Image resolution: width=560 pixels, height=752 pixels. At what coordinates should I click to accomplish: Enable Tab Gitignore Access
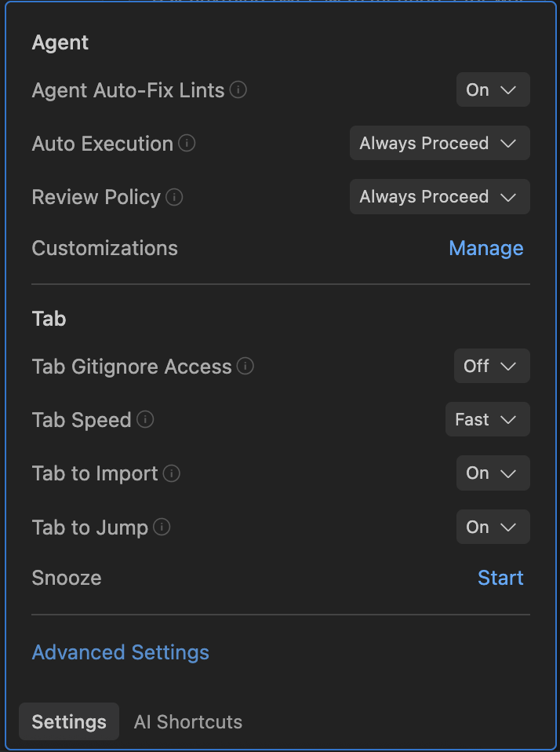coord(492,366)
